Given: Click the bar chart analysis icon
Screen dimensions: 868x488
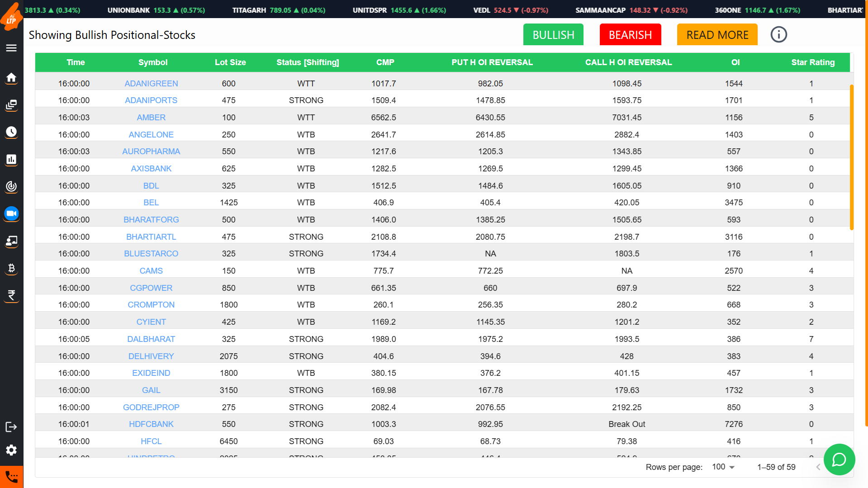Looking at the screenshot, I should [x=11, y=159].
